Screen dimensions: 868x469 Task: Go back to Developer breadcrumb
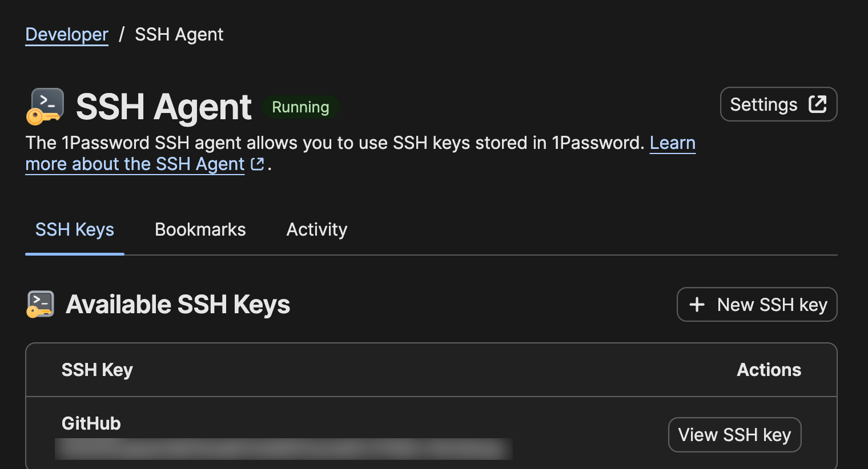[67, 35]
